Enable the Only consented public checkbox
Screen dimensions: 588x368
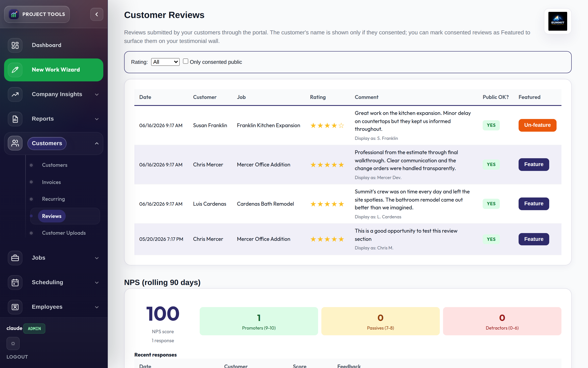tap(186, 61)
